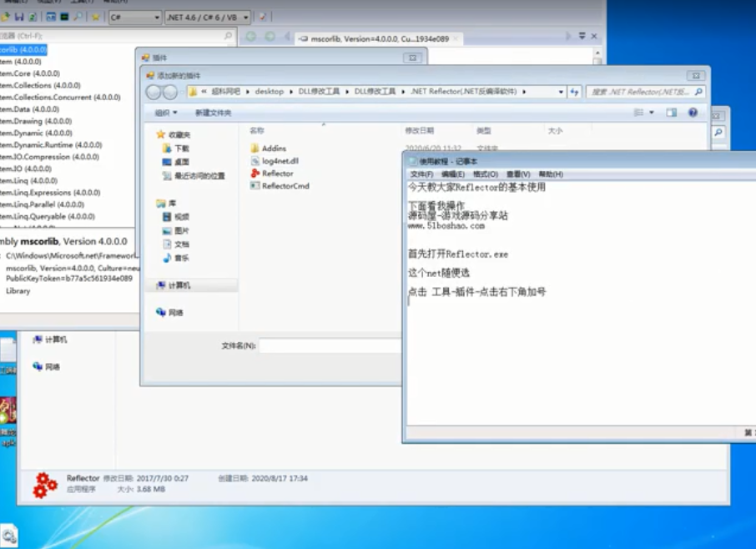Image resolution: width=756 pixels, height=549 pixels.
Task: Select the Reflector application file
Action: 272,173
